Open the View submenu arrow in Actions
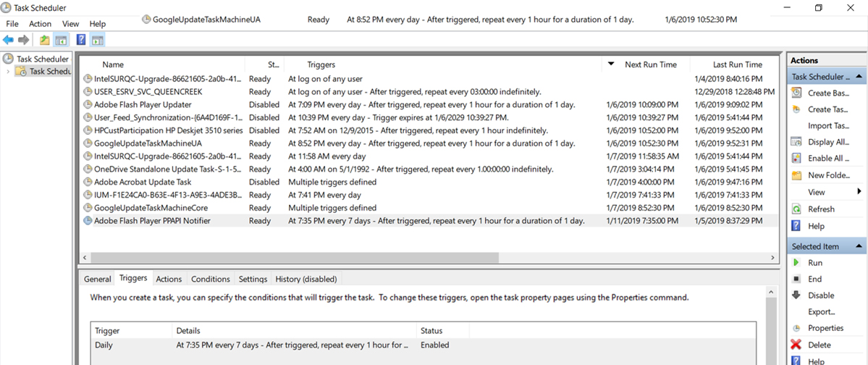 (x=859, y=192)
